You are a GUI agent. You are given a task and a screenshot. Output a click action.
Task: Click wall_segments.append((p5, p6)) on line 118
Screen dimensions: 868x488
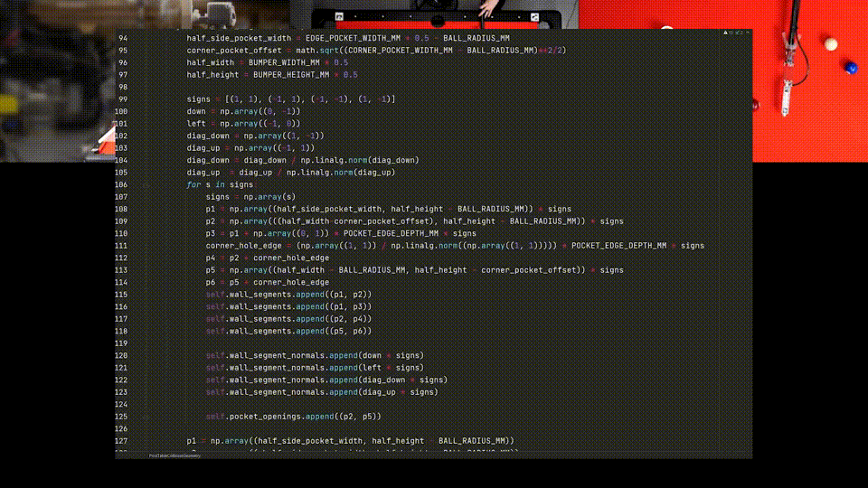[300, 332]
